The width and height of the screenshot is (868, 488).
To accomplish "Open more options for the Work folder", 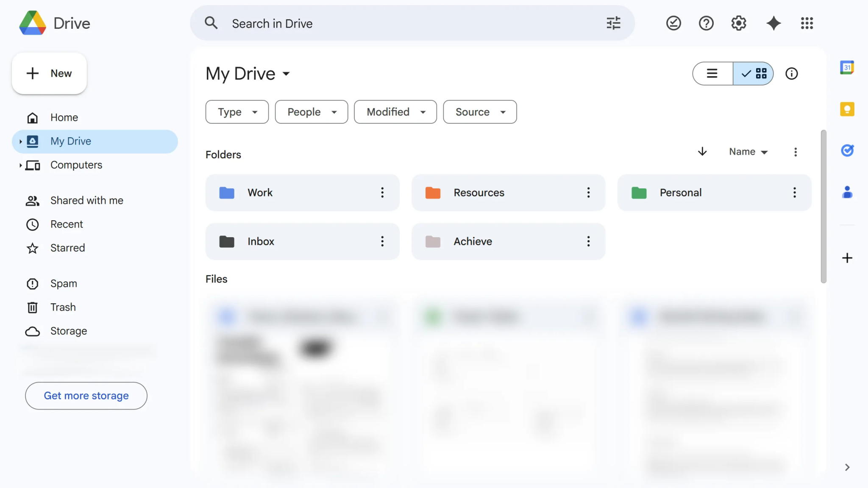I will coord(382,192).
